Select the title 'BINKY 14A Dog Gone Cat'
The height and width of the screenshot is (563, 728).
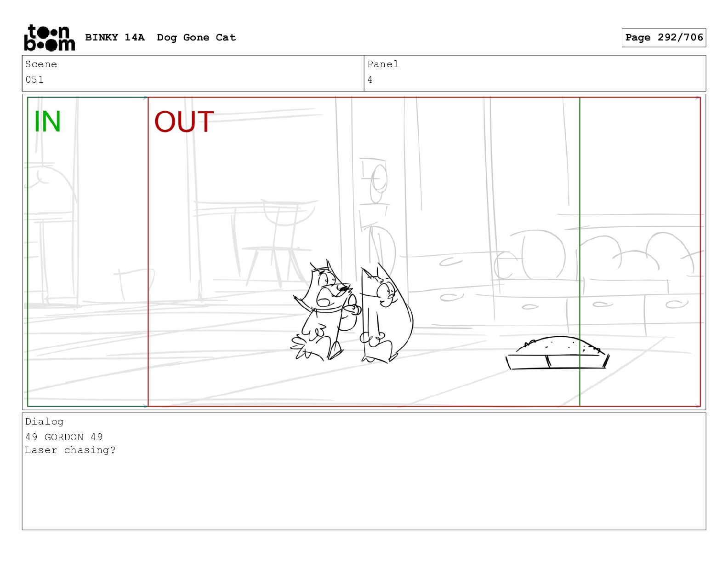click(x=160, y=38)
